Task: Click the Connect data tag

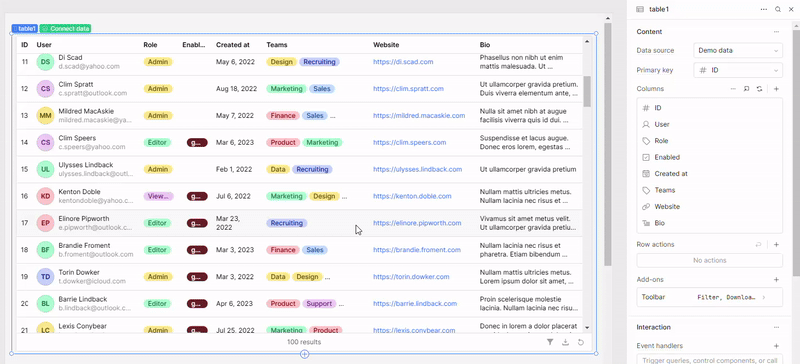Action: (x=65, y=29)
